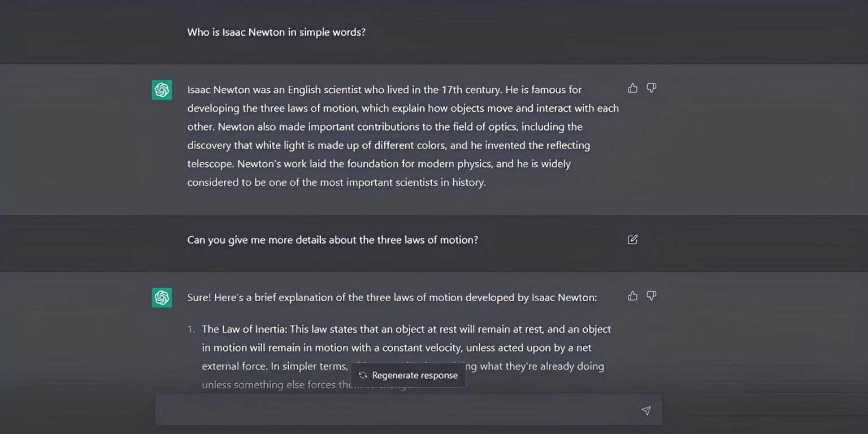This screenshot has width=868, height=434.
Task: Dislike the Isaac Newton biography response
Action: pos(652,88)
